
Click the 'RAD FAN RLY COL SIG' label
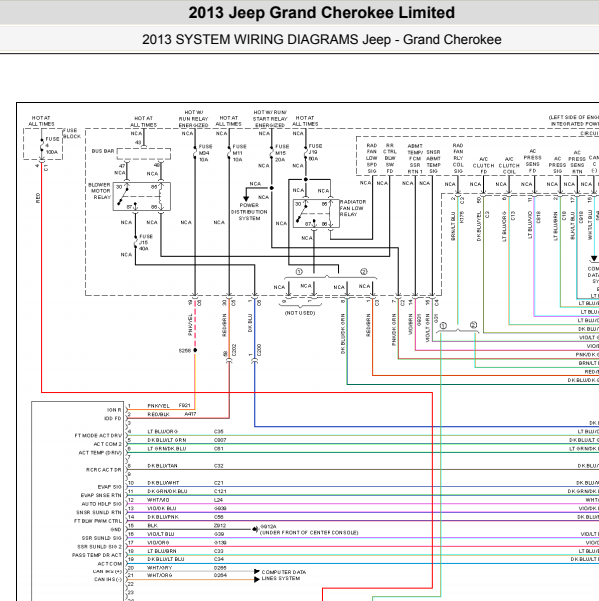point(458,158)
